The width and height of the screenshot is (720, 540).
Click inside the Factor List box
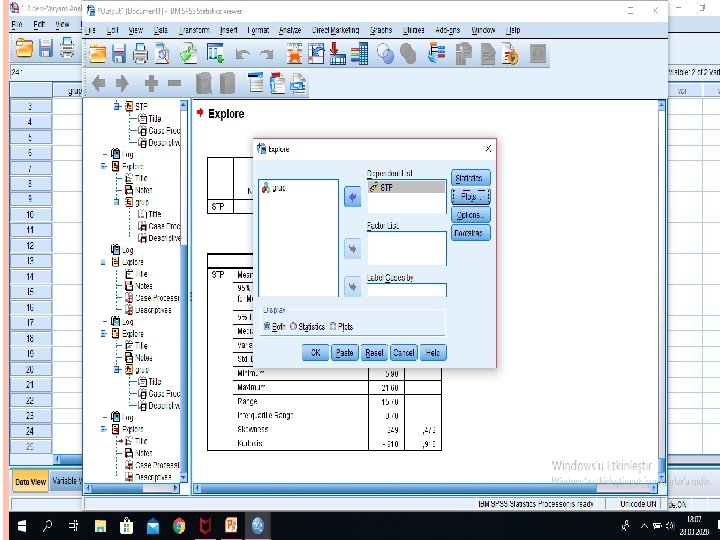(407, 248)
